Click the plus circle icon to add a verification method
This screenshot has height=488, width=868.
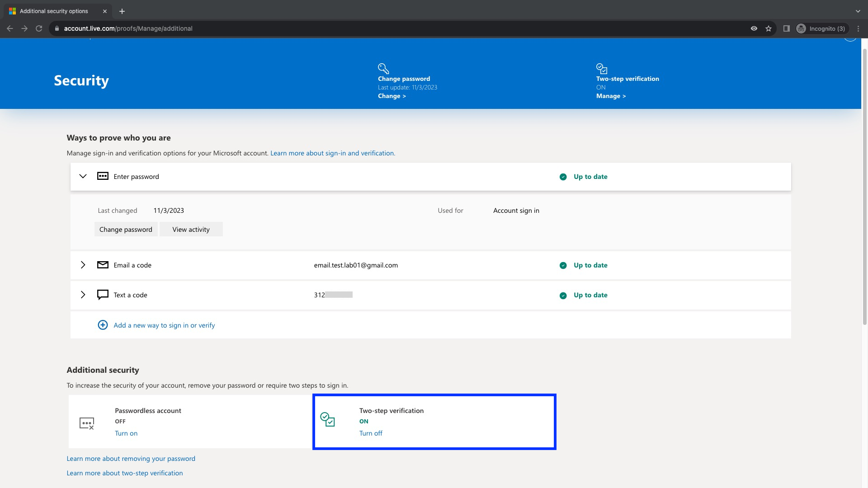[103, 325]
